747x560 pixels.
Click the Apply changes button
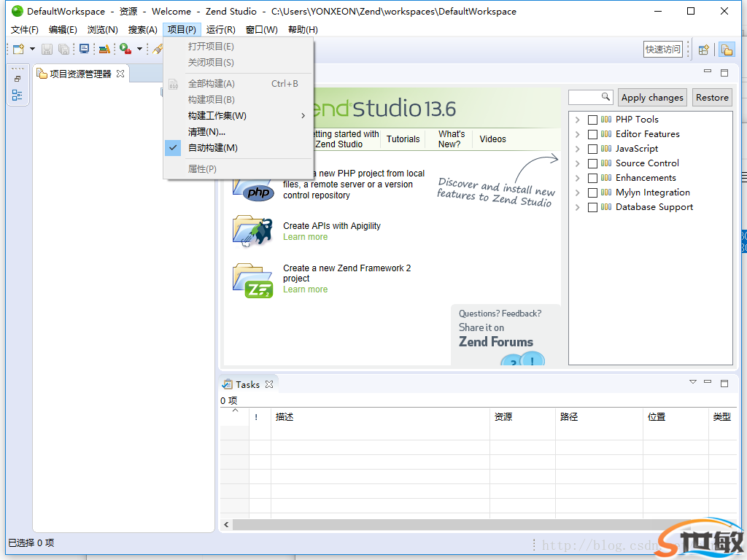click(x=652, y=98)
